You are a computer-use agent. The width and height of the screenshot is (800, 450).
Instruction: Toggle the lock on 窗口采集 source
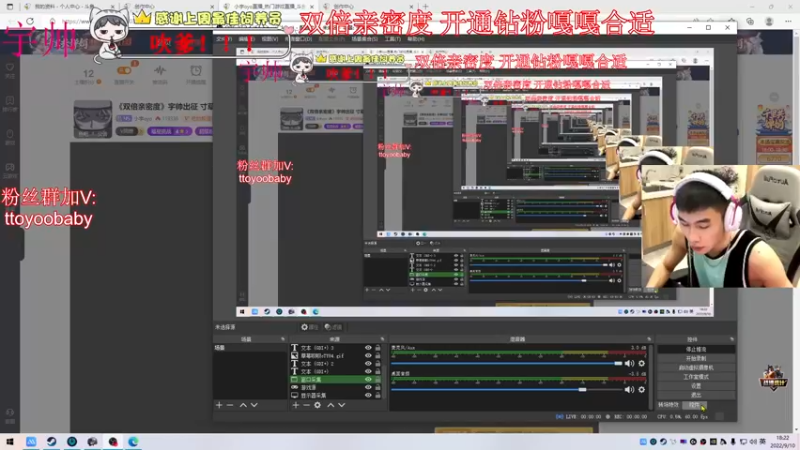point(378,380)
